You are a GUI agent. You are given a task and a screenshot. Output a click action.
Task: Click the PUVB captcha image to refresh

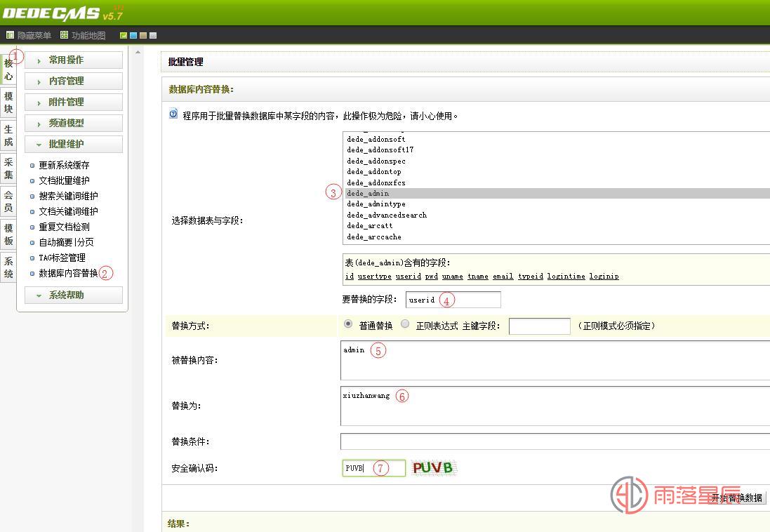tap(433, 467)
